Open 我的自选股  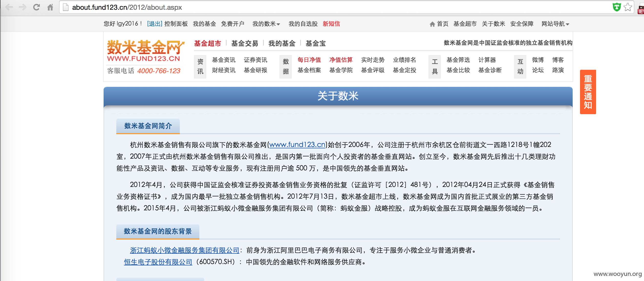click(303, 24)
